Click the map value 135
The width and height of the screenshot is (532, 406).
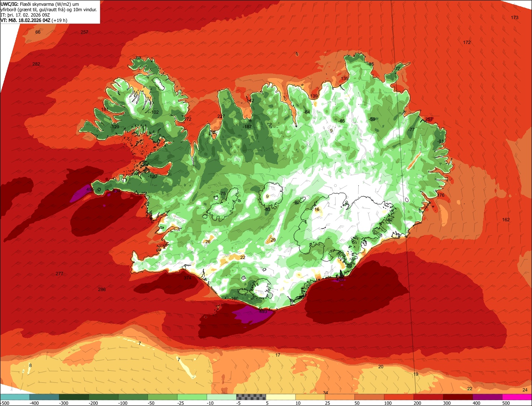[x=345, y=78]
